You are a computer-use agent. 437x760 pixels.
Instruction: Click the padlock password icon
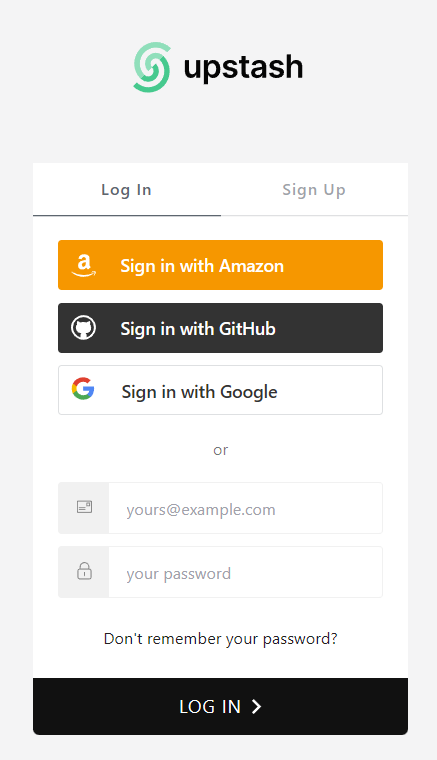point(84,571)
